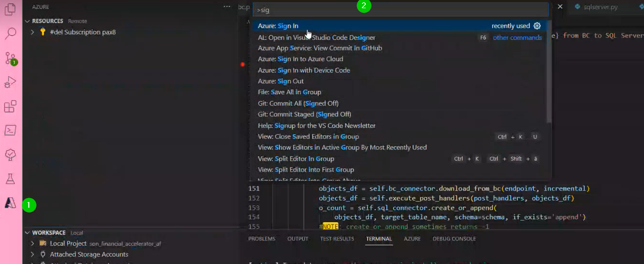Open Source Control view with badge
The image size is (644, 264).
click(x=11, y=58)
